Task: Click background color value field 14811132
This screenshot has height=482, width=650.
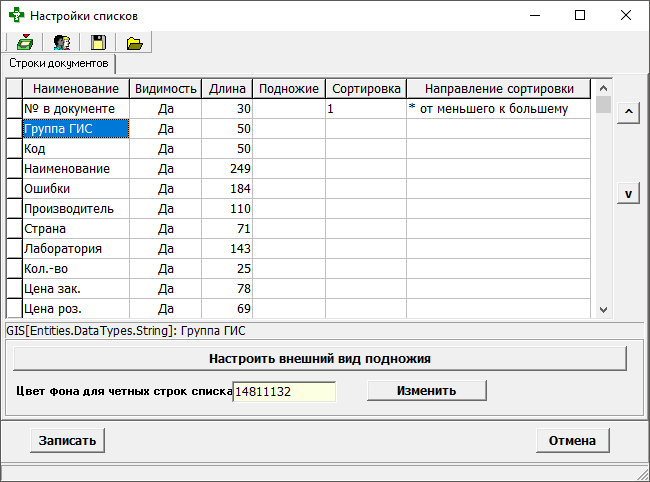Action: (284, 392)
